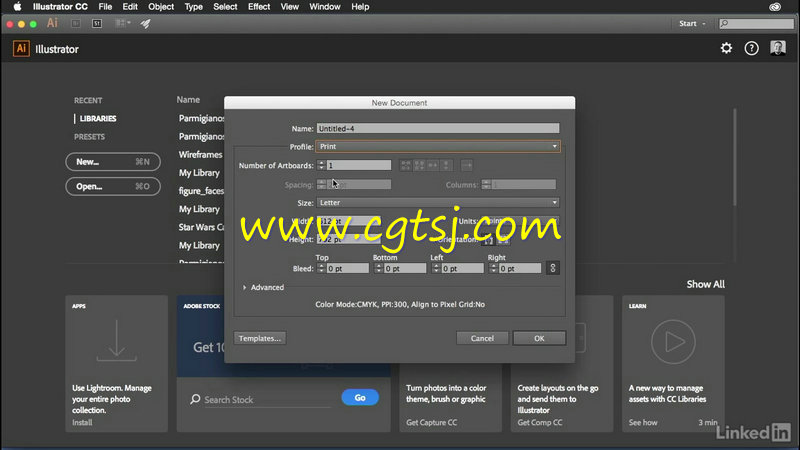Click the Illustrator Ai logo in header
The height and width of the screenshot is (450, 800).
click(21, 49)
